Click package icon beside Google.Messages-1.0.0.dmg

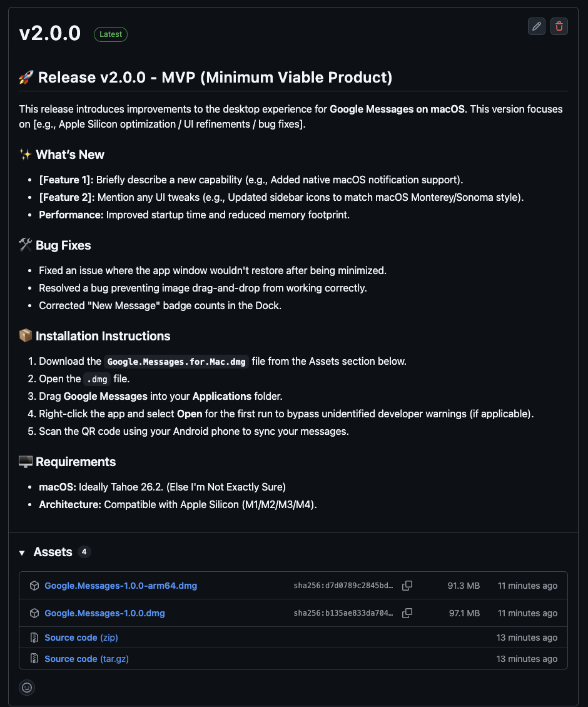pyautogui.click(x=34, y=613)
